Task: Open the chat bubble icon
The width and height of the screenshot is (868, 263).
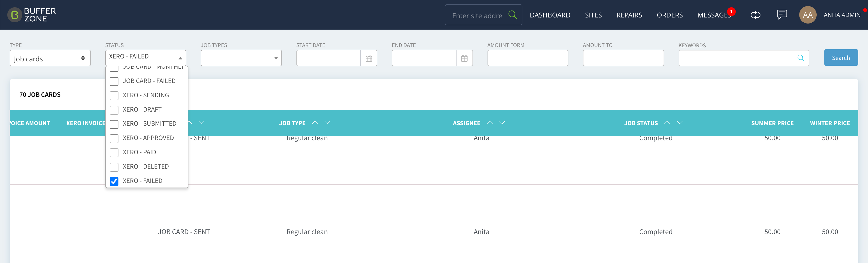Action: [782, 15]
